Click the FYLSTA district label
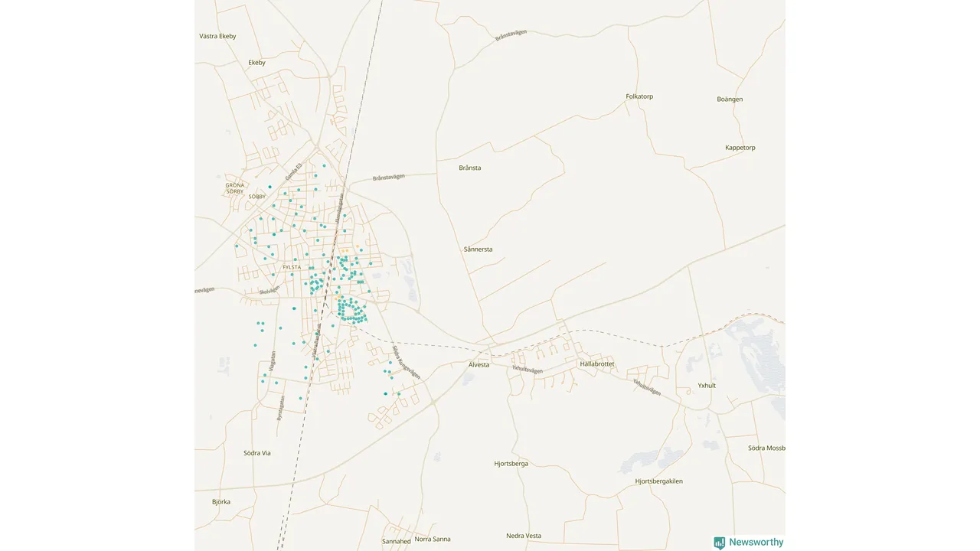The height and width of the screenshot is (551, 980). (x=292, y=267)
